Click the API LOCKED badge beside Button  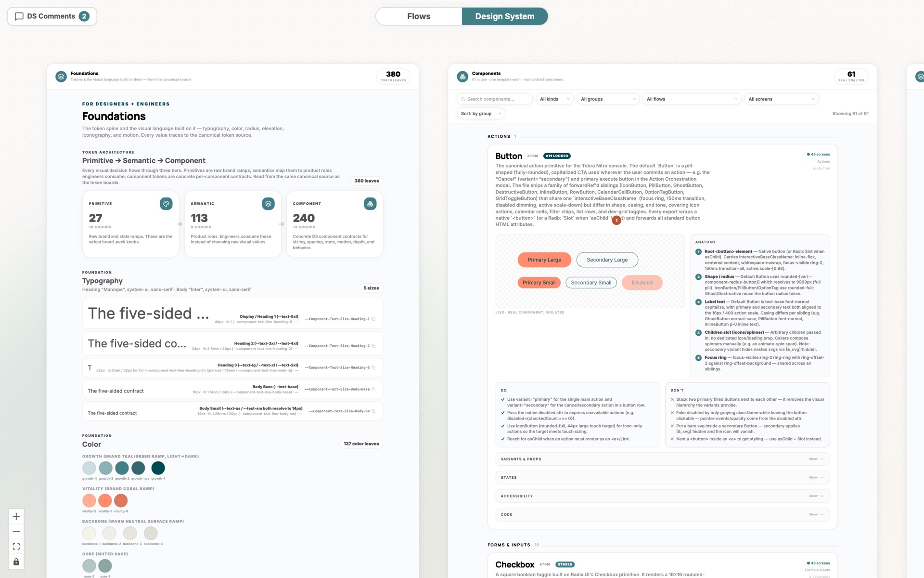557,156
